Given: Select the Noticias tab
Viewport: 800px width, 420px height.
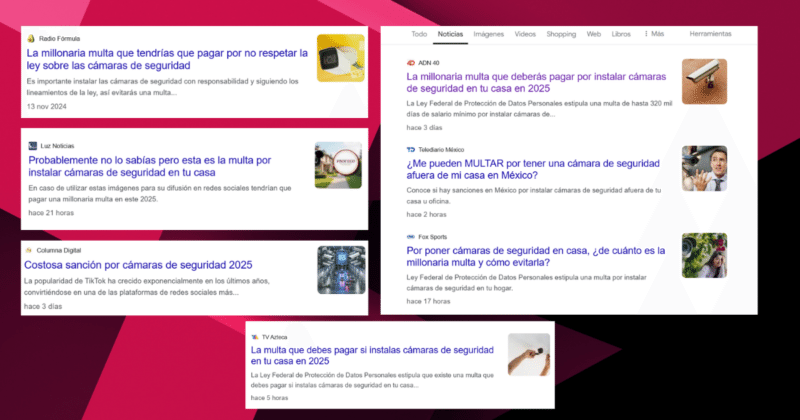Looking at the screenshot, I should pos(450,34).
